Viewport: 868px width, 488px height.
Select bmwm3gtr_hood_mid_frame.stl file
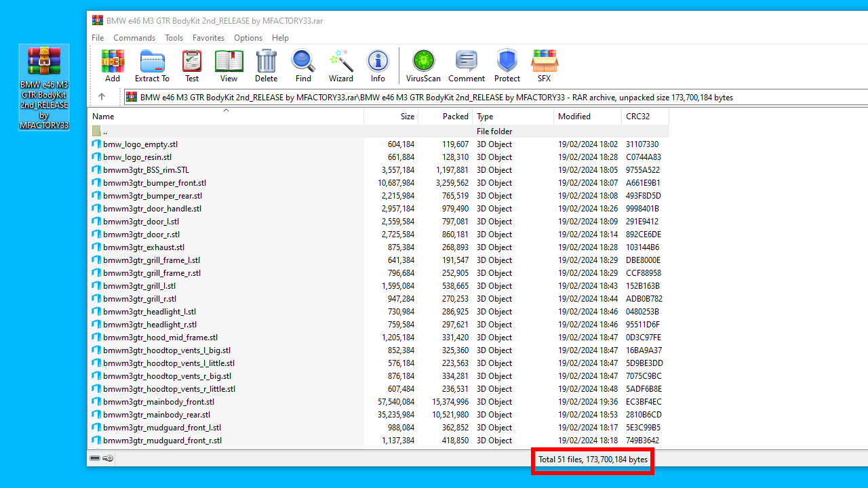point(378,338)
